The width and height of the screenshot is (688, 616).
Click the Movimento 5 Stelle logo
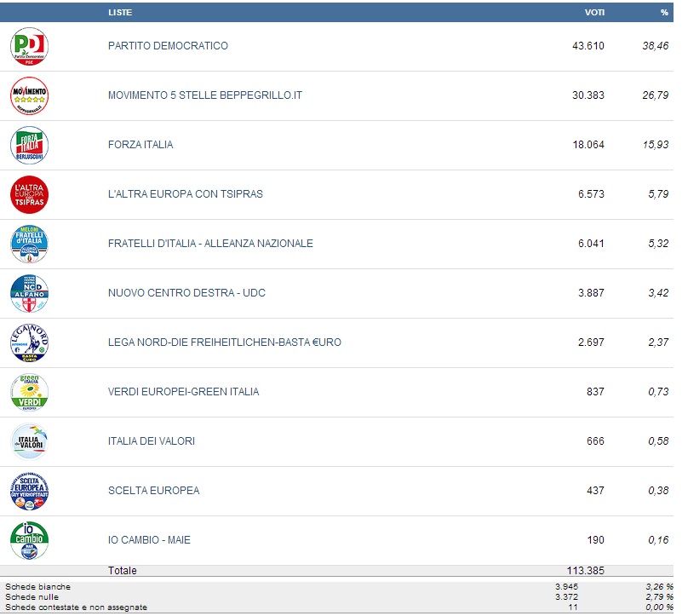tap(29, 95)
